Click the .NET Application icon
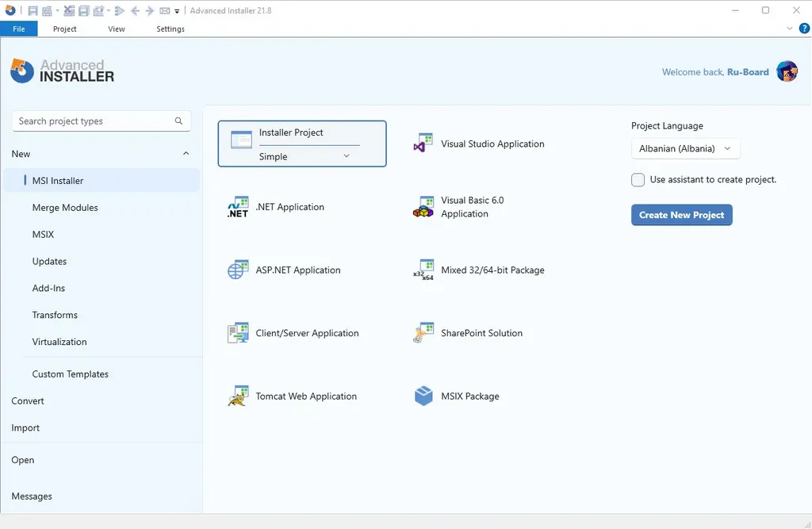This screenshot has width=812, height=529. (x=238, y=207)
